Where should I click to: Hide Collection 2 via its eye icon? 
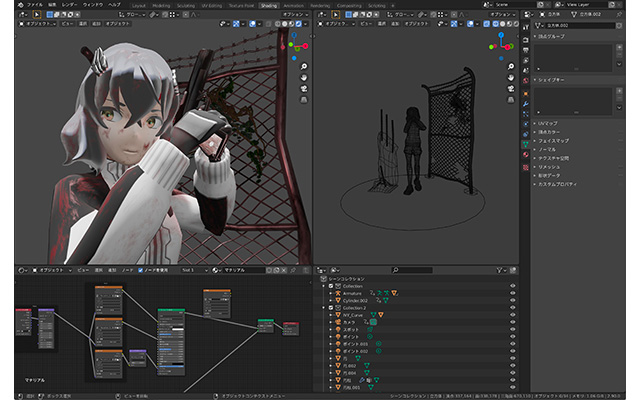[x=513, y=308]
